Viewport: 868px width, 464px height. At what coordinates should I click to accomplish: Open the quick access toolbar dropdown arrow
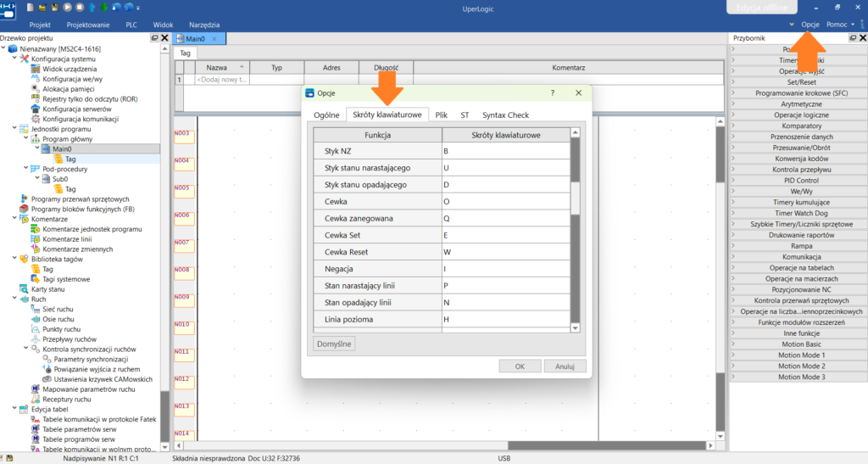tap(138, 8)
